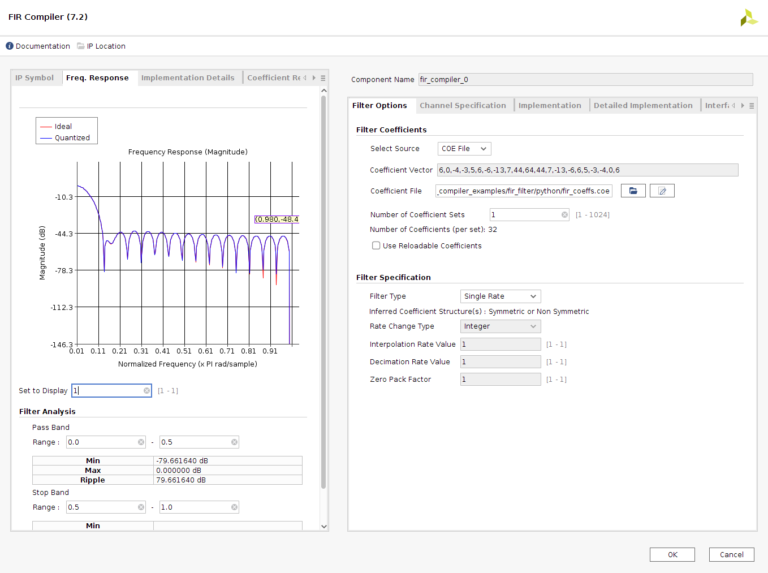This screenshot has height=573, width=768.
Task: Click the Decimation Rate Value field
Action: point(500,362)
